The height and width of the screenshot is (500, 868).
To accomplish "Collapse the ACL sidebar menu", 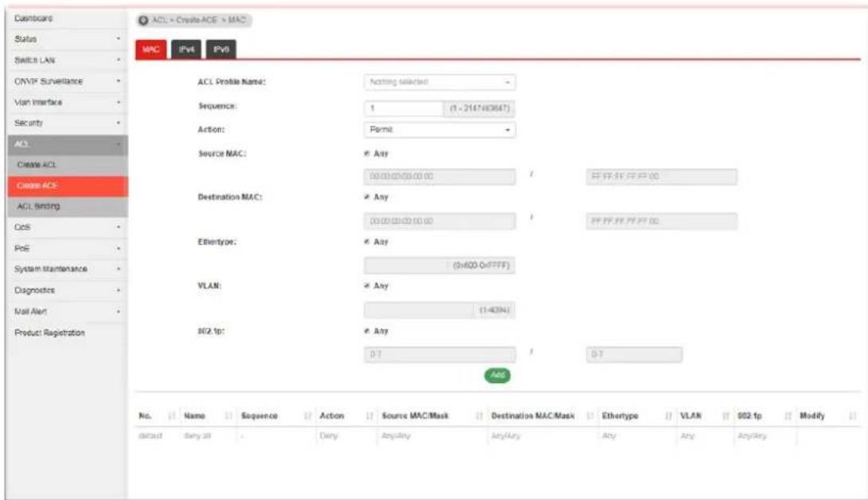I will [68, 145].
